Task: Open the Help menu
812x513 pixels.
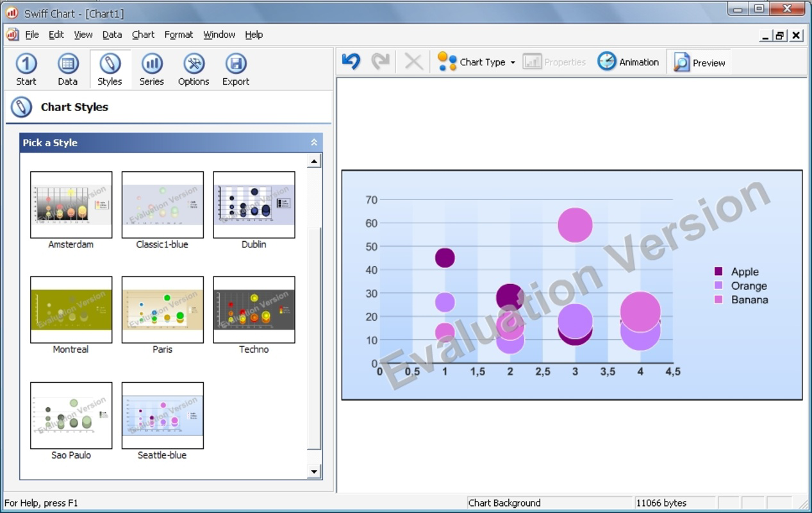Action: point(254,35)
